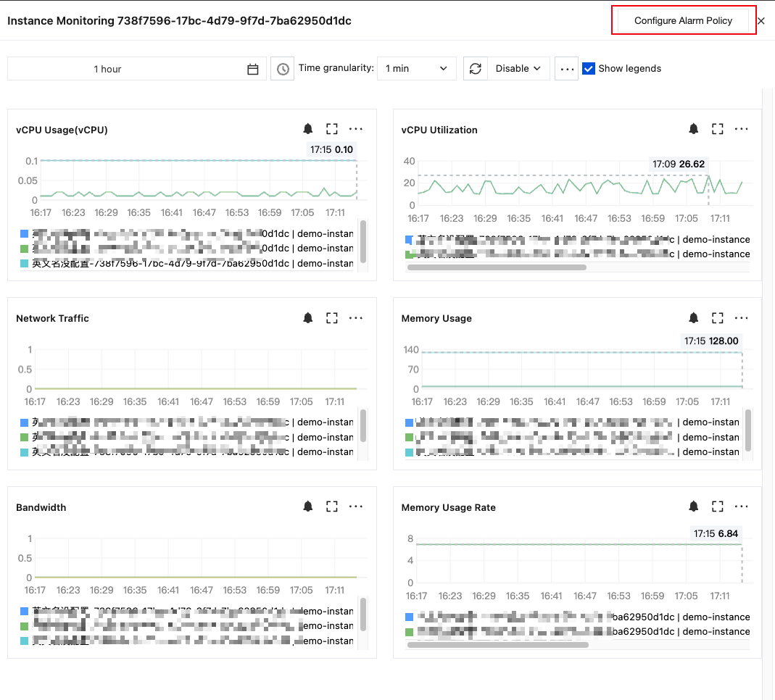Open the 1 hour time range selector
The width and height of the screenshot is (775, 700).
click(x=137, y=69)
